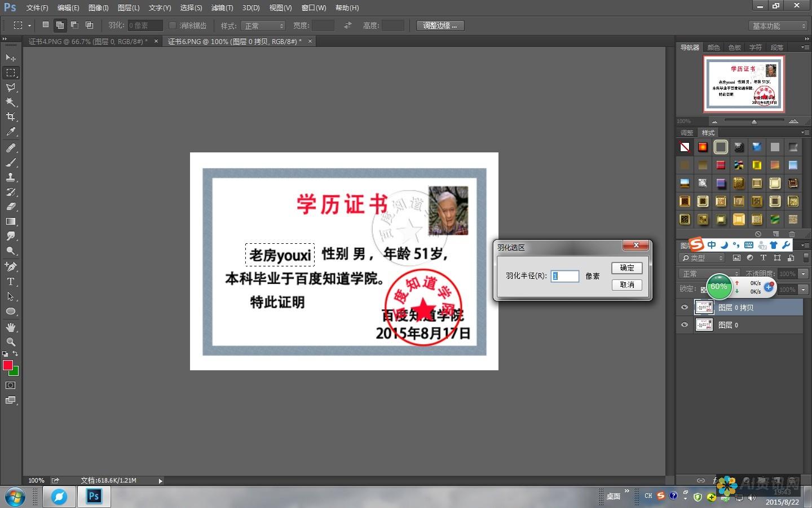
Task: Close the 证书6.PNG document tab
Action: click(310, 41)
